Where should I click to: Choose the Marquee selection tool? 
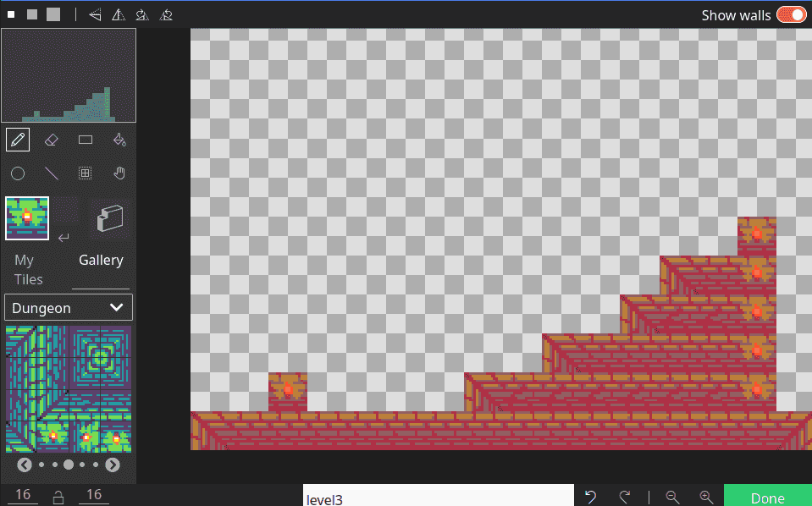(85, 173)
